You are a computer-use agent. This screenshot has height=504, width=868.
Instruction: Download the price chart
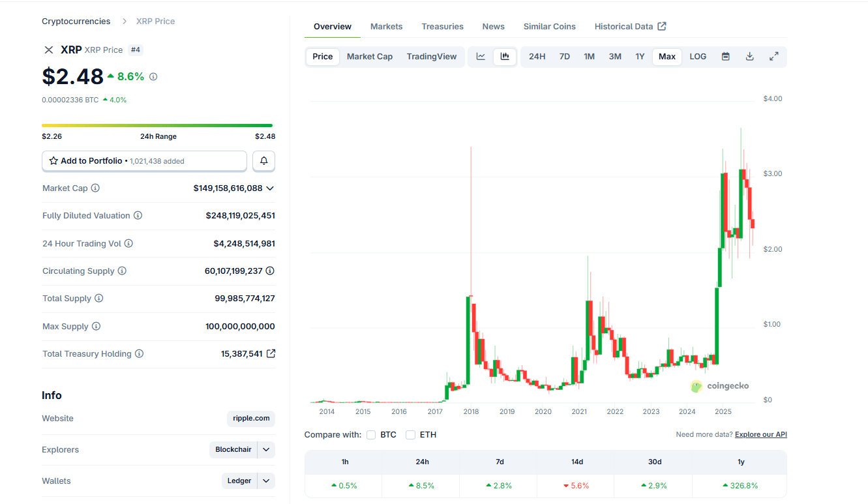click(x=749, y=57)
